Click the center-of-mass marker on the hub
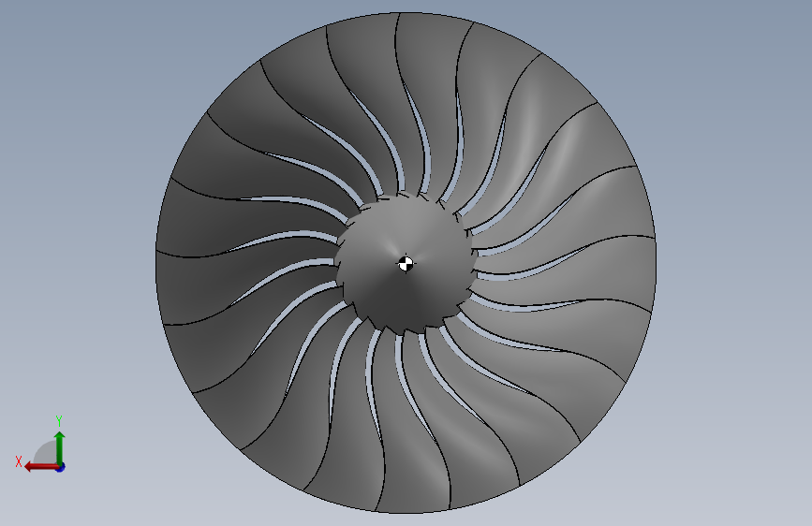The width and height of the screenshot is (812, 526). [406, 264]
